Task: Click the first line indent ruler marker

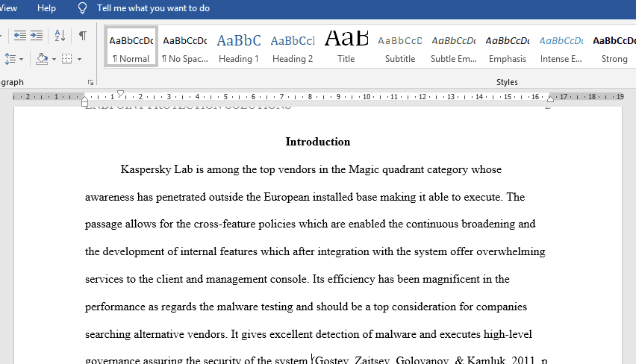Action: click(120, 93)
